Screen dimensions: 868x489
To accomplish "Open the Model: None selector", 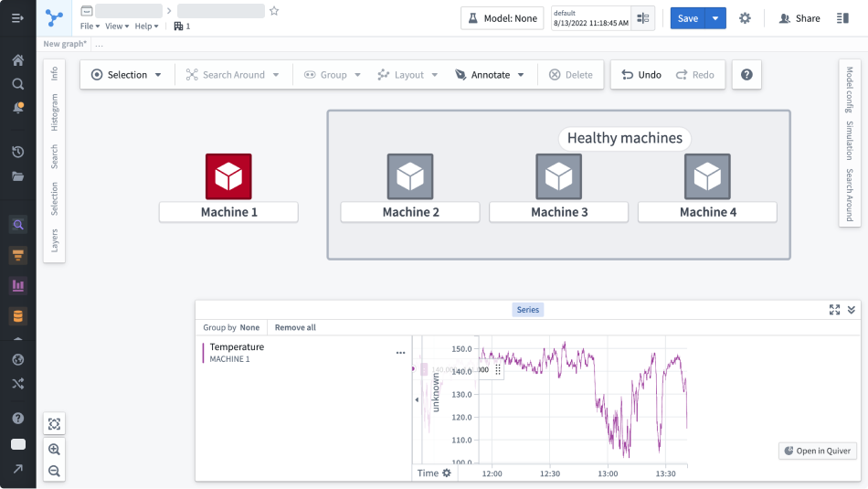I will 503,18.
